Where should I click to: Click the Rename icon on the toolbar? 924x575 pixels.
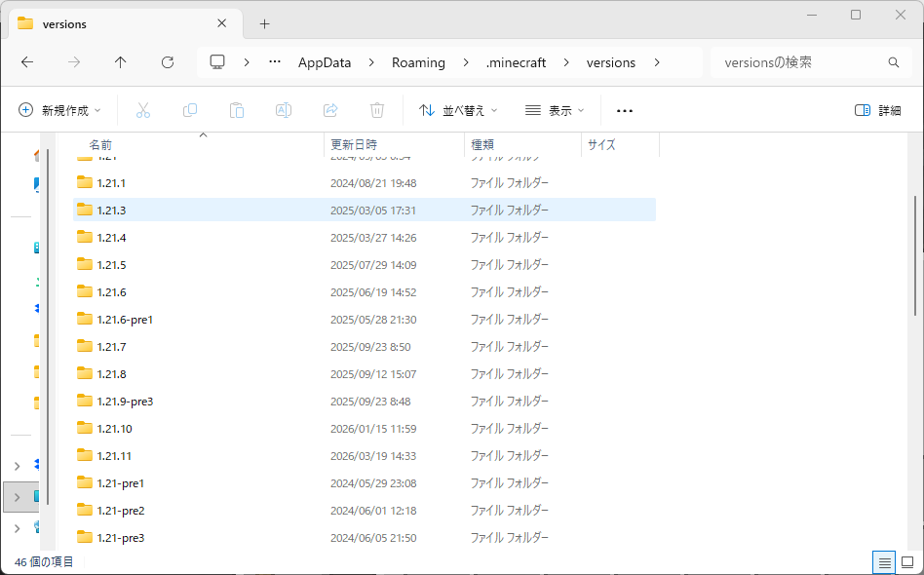point(284,109)
